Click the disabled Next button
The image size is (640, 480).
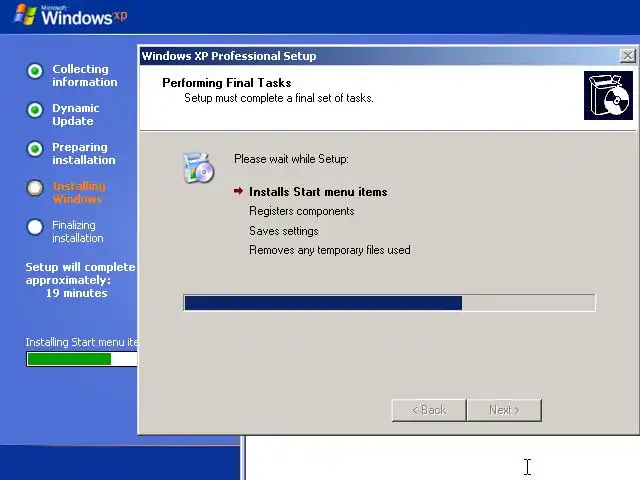click(504, 410)
